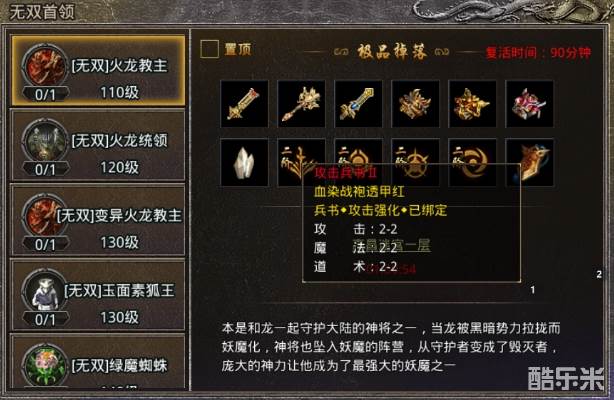Select the [无双]绿魔蜘蛛 boss entry
This screenshot has width=614, height=400.
pos(98,362)
